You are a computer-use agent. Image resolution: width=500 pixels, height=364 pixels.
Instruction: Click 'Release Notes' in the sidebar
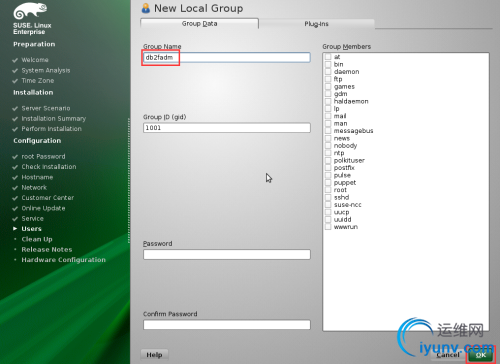(47, 249)
